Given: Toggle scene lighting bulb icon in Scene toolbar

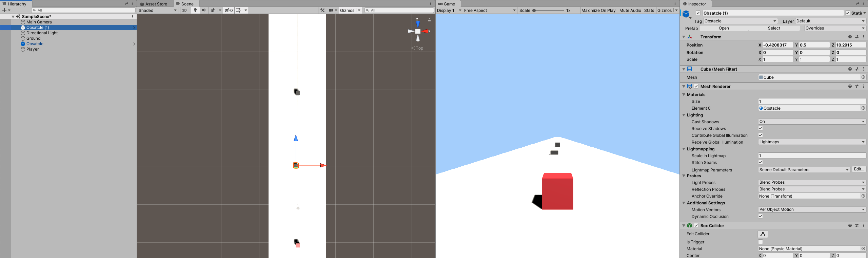Looking at the screenshot, I should pyautogui.click(x=195, y=10).
